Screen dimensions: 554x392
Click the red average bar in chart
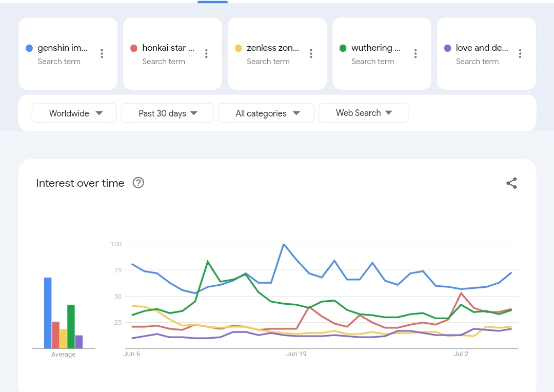pos(55,335)
